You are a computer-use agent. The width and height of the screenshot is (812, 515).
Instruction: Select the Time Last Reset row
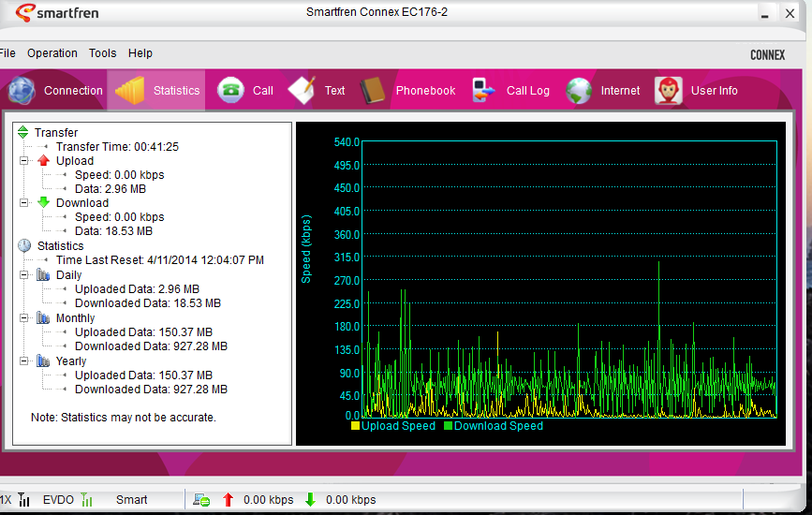coord(160,259)
